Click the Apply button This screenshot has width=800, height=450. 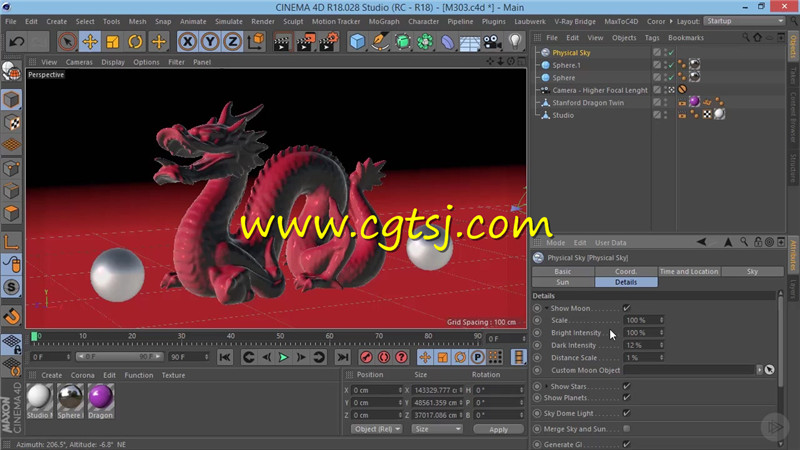pos(498,430)
